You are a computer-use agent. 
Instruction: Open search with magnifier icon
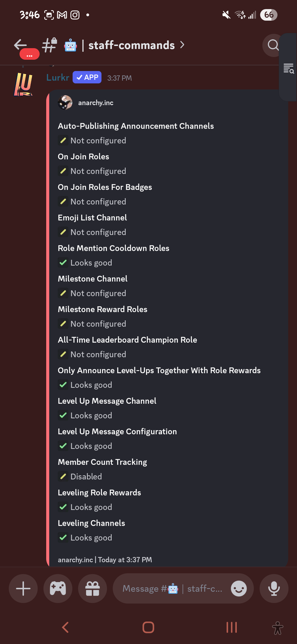pyautogui.click(x=273, y=45)
